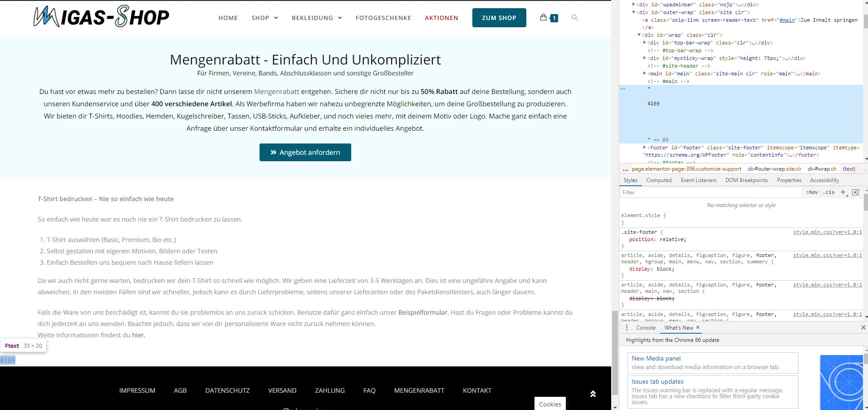Select the What's New drawer tab
Viewport: 868px width, 410px height.
pos(679,328)
